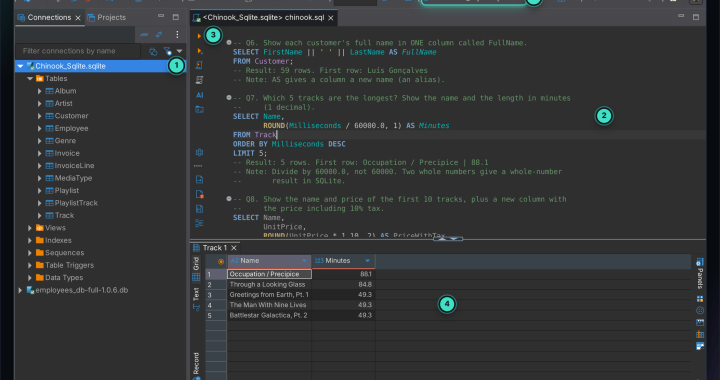This screenshot has width=720, height=380.
Task: Open the Connections panel three-dot view menu
Action: tap(177, 34)
